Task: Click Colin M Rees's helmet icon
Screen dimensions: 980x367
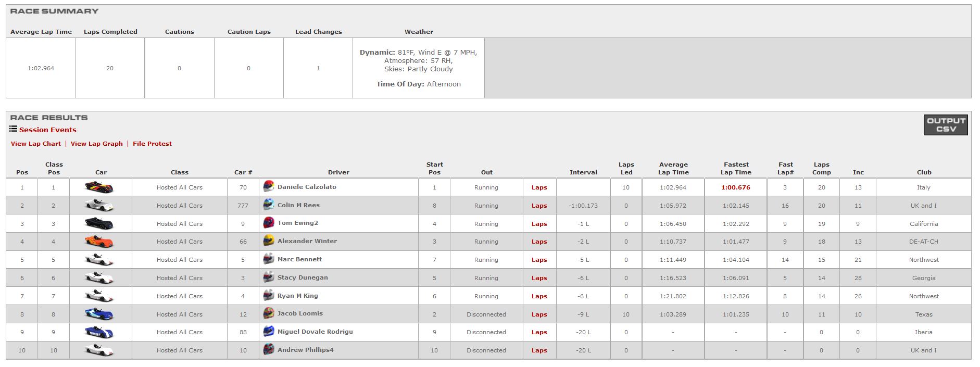Action: pyautogui.click(x=269, y=205)
